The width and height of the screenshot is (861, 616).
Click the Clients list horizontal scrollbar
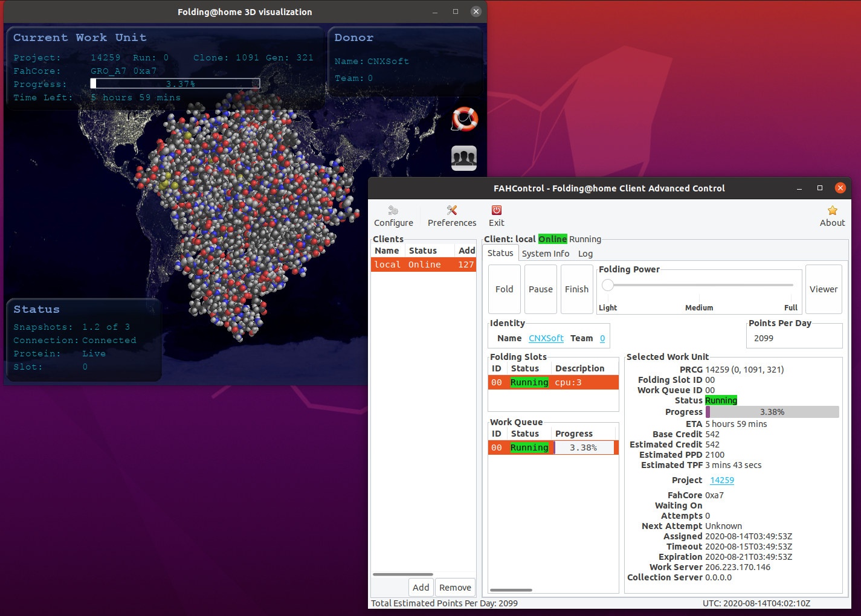(403, 574)
